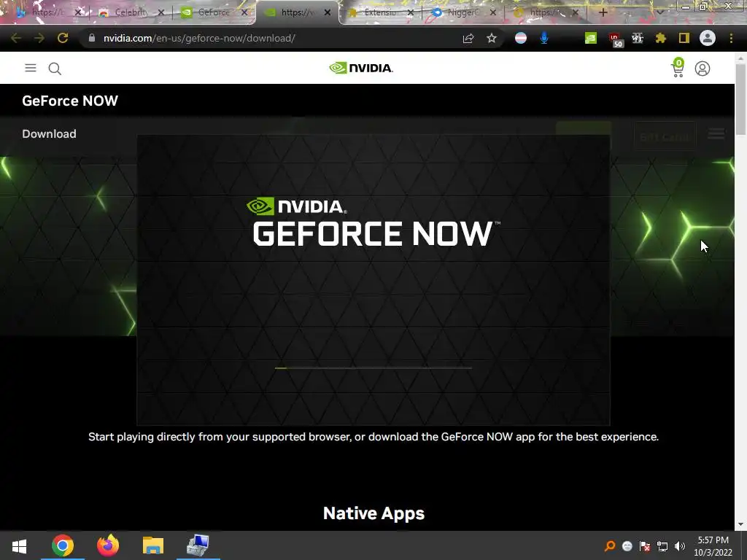Share this page via the share icon

click(x=468, y=39)
